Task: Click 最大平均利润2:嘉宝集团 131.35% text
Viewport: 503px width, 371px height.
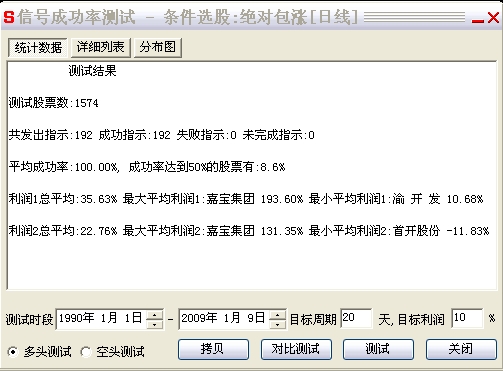Action: coord(213,231)
